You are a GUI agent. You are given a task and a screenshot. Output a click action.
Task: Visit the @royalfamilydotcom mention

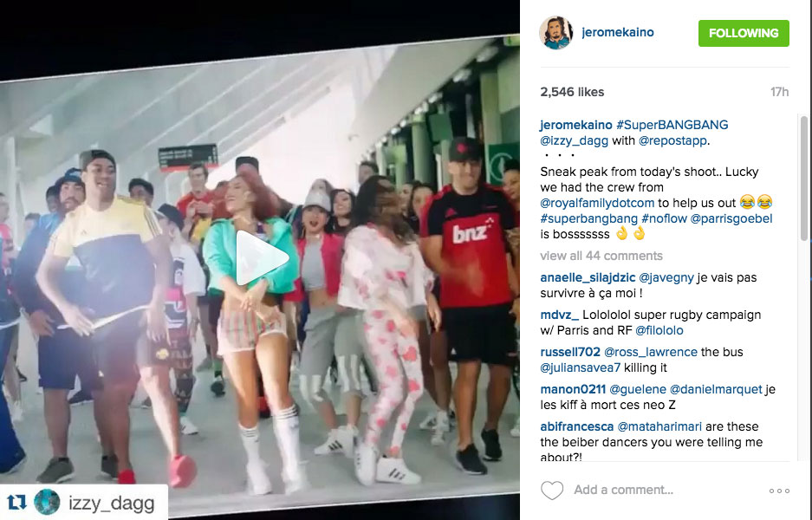point(597,203)
